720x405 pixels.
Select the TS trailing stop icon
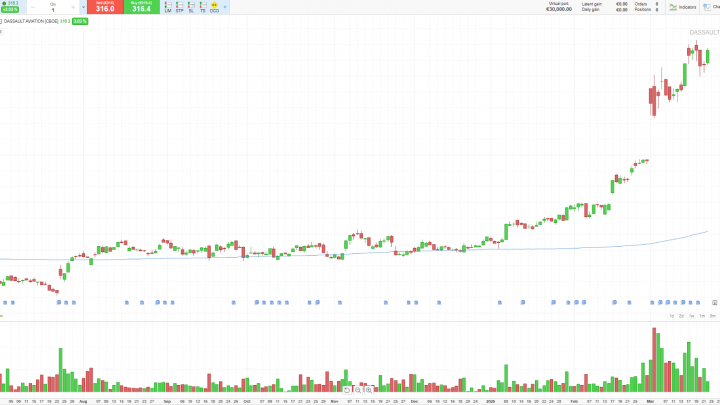tap(203, 7)
